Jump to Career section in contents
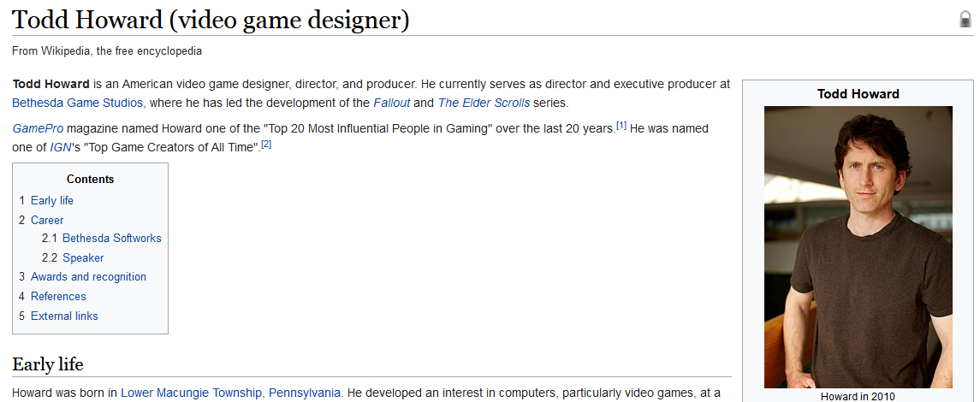Viewport: 980px width, 402px height. pos(47,220)
